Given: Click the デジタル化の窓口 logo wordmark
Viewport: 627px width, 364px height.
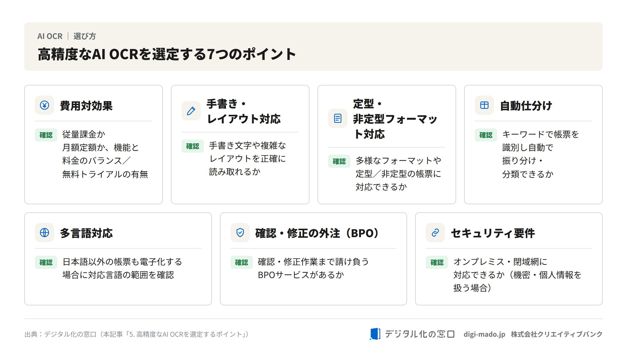Looking at the screenshot, I should pos(420,334).
